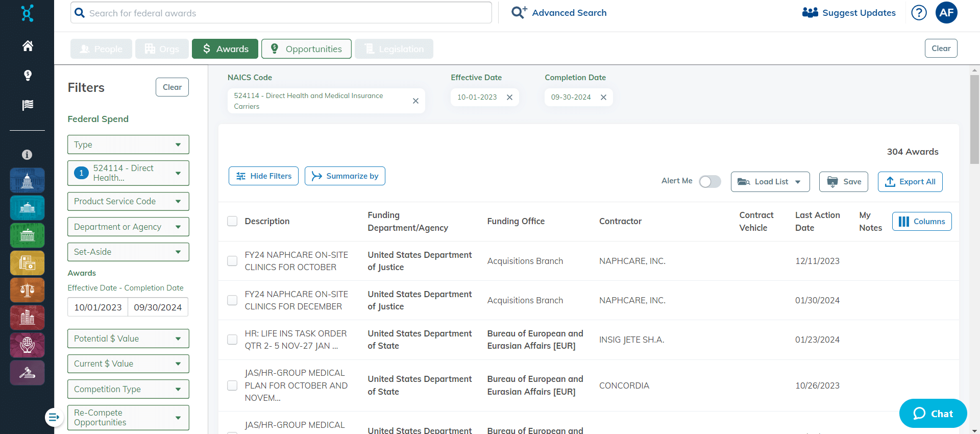980x434 pixels.
Task: Expand the Competition Type dropdown
Action: tap(128, 389)
